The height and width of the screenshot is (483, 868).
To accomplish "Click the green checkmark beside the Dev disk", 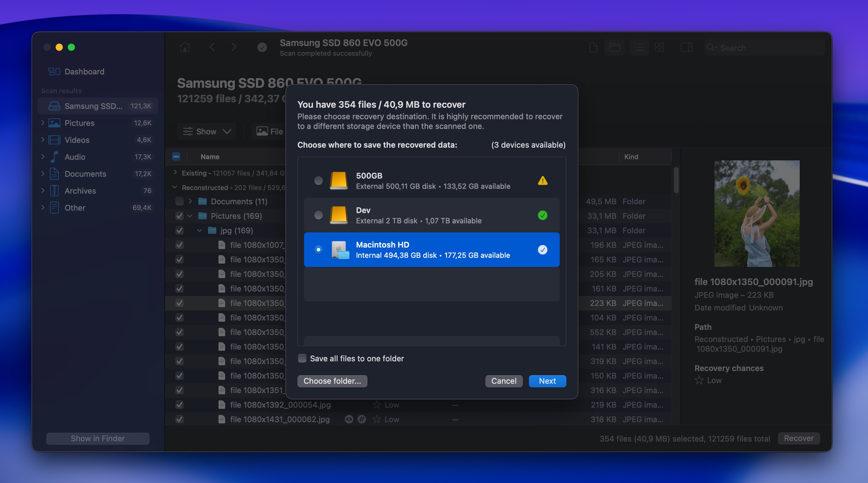I will pyautogui.click(x=542, y=215).
